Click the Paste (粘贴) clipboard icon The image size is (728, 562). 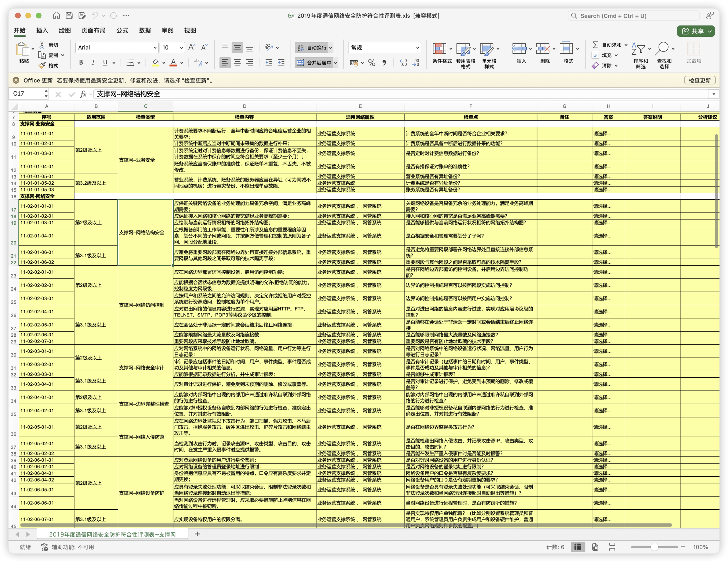pyautogui.click(x=23, y=49)
